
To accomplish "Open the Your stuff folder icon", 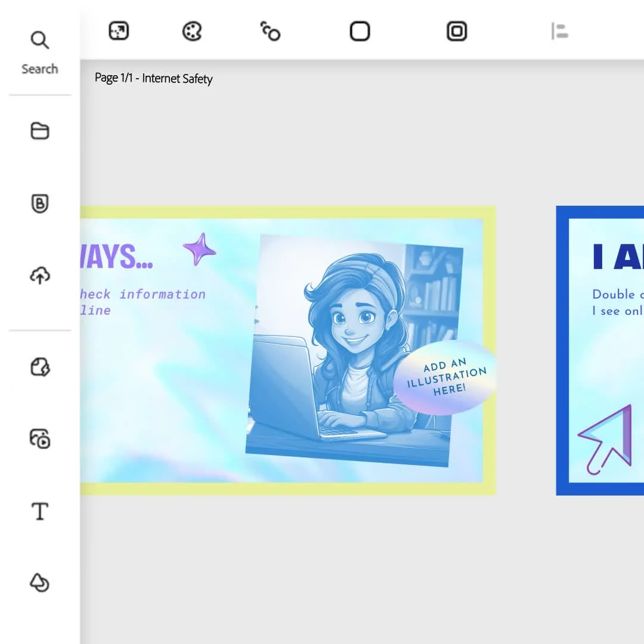I will (x=40, y=131).
